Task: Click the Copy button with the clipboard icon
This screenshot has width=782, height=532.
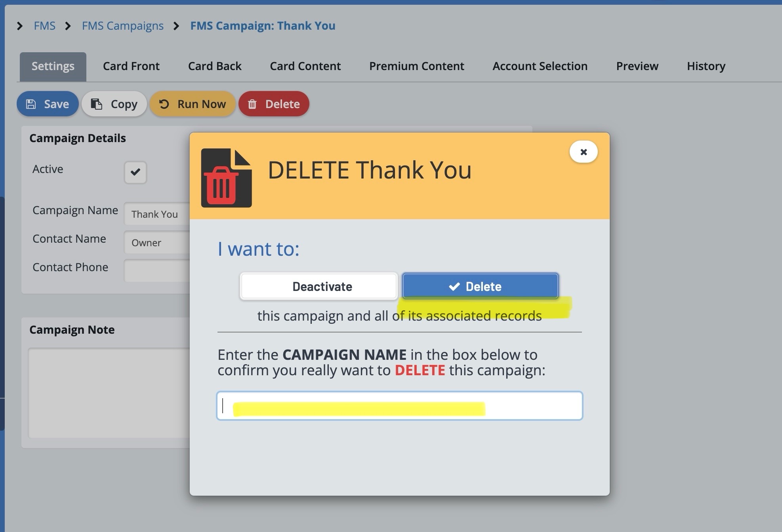Action: point(114,104)
